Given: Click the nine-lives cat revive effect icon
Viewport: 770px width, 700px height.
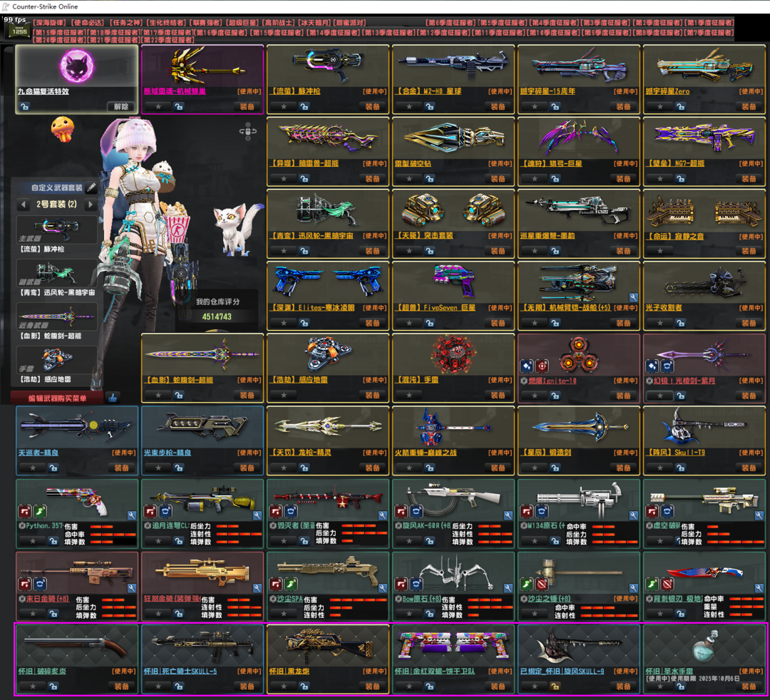Looking at the screenshot, I should coord(76,66).
